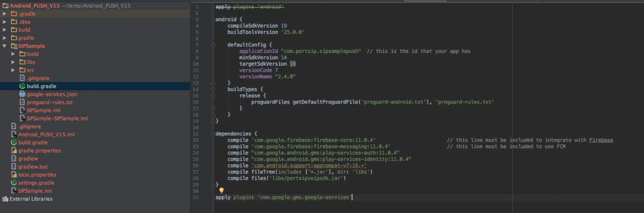Expand the libs folder arrow

tap(13, 62)
